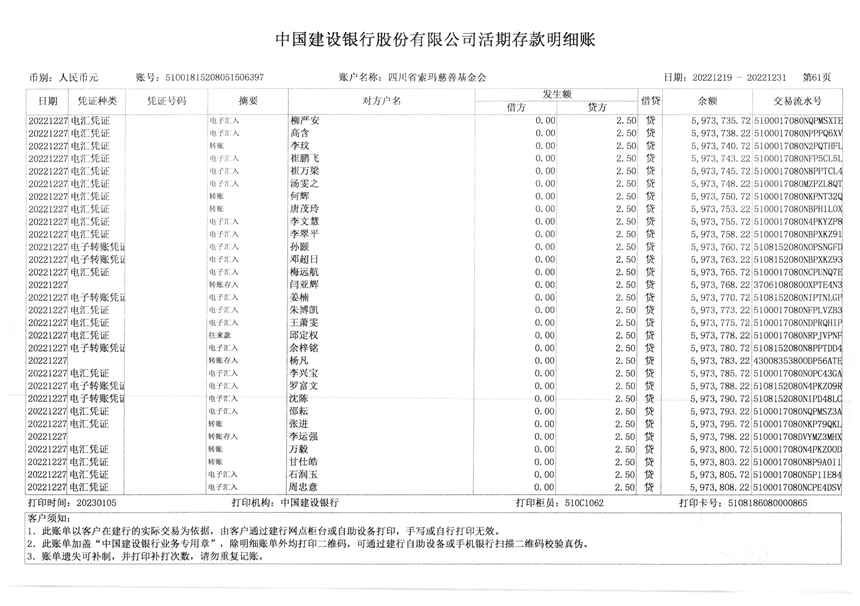Click counterparty name 李翠平
The image size is (860, 606).
(304, 234)
